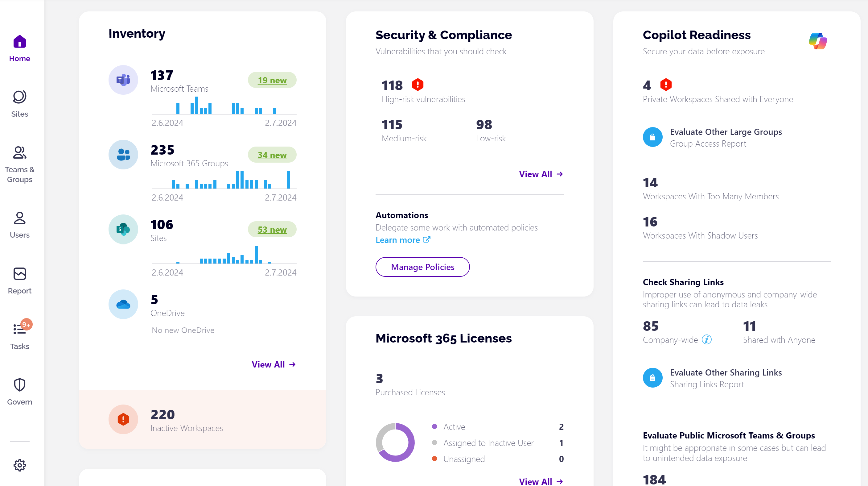
Task: Click Evaluate Public Microsoft Teams & Groups heading
Action: tap(729, 435)
